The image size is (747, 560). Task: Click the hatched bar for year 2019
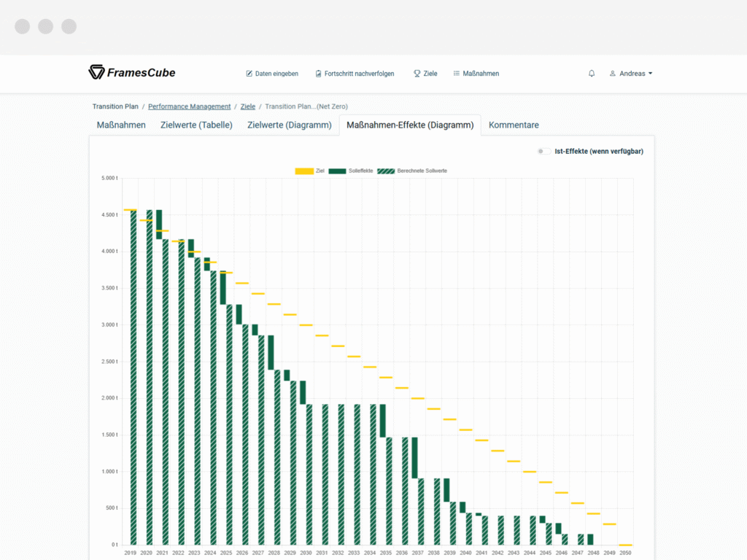tap(133, 377)
